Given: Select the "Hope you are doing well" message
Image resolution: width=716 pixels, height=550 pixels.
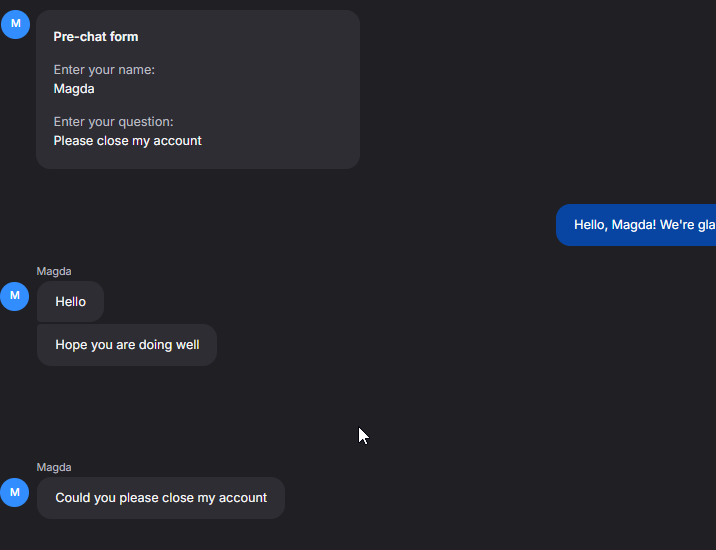Looking at the screenshot, I should tap(127, 345).
